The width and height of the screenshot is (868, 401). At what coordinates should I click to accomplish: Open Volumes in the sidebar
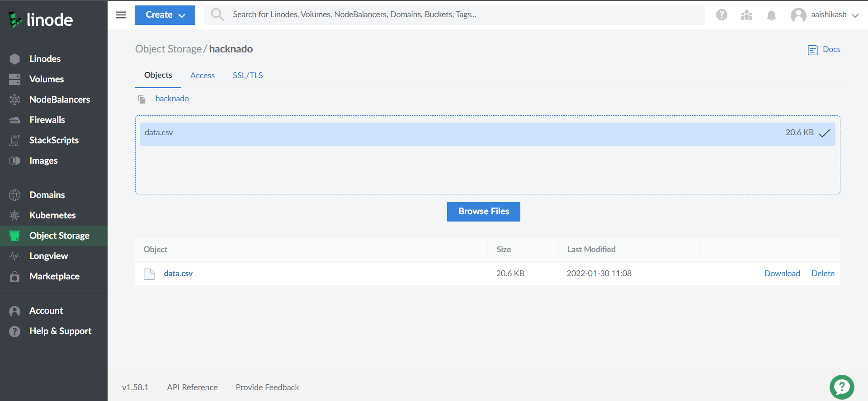pos(47,79)
